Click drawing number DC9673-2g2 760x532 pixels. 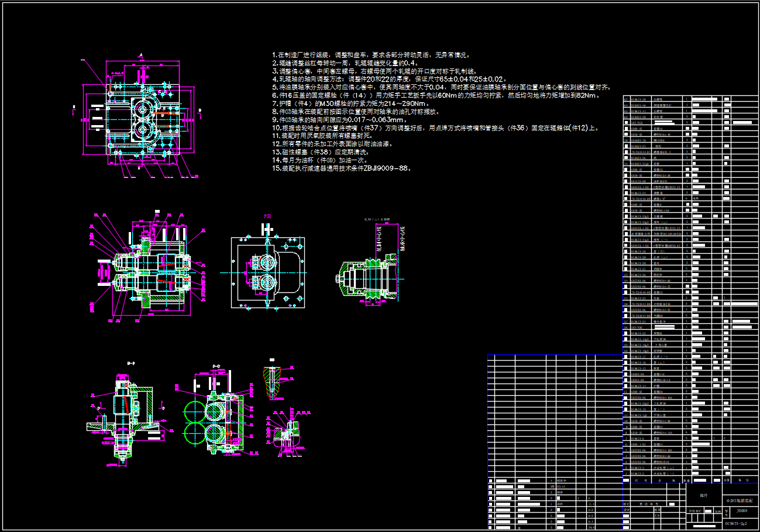point(736,523)
